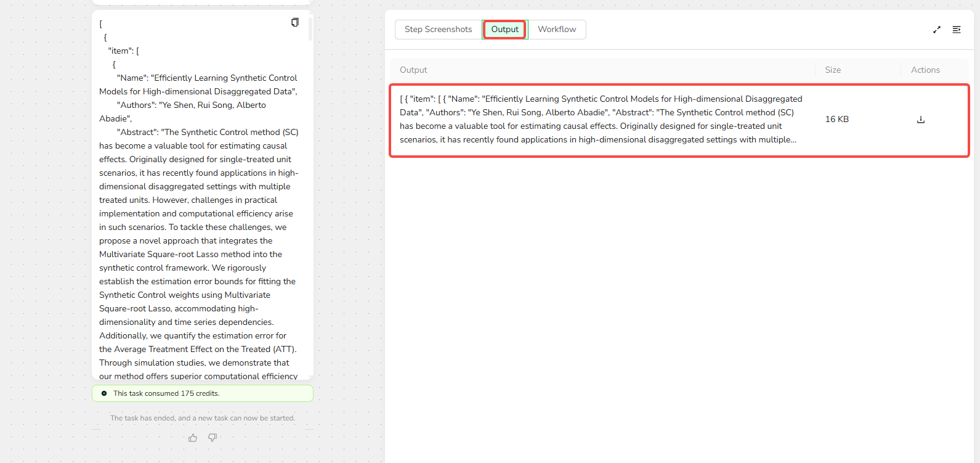The width and height of the screenshot is (980, 463).
Task: Click the Size column header
Action: (x=833, y=70)
